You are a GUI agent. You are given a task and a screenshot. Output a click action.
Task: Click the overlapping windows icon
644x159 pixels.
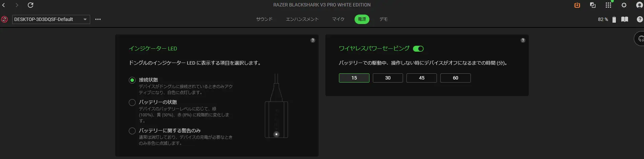593,5
